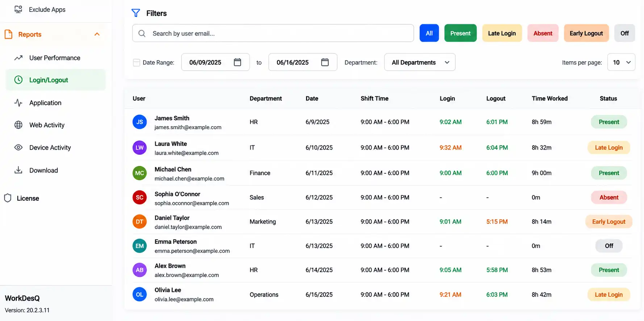Open calendar picker for end date 06/16/2025
Viewport: 644px width, 321px height.
point(325,62)
